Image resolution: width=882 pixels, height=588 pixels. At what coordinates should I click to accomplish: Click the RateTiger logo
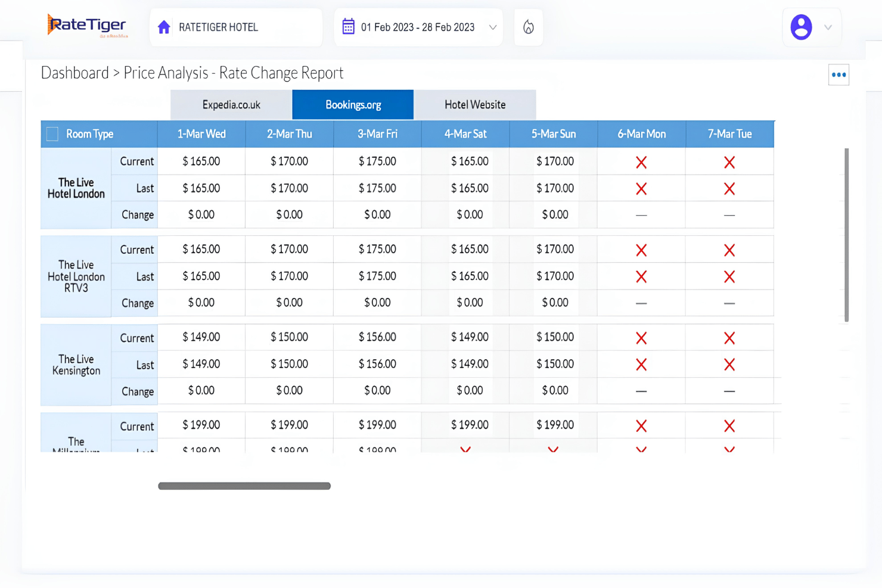87,26
